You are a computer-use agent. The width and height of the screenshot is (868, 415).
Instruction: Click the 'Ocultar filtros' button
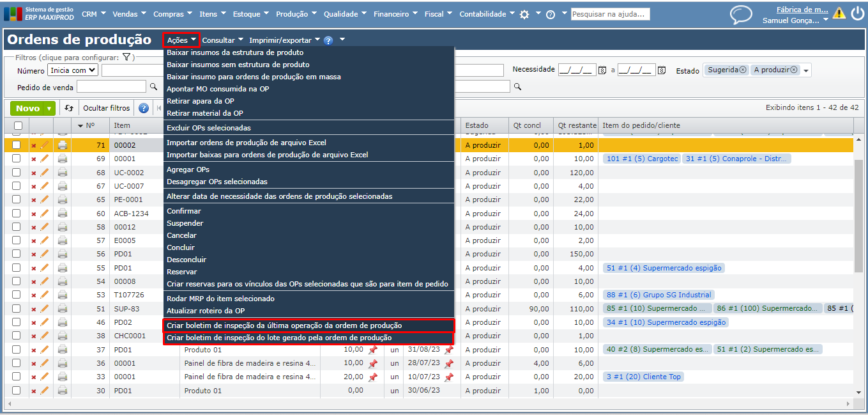107,108
